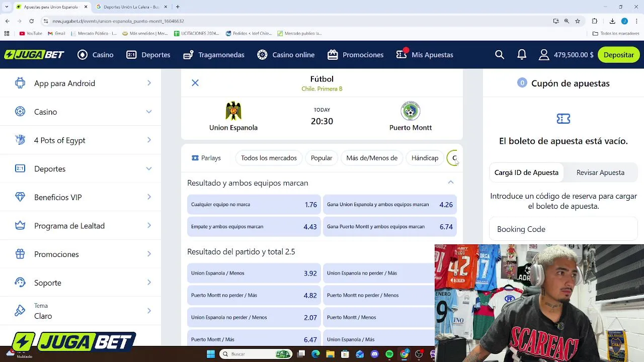Click the search magnifier icon
Viewport: 644px width, 362px height.
(500, 55)
